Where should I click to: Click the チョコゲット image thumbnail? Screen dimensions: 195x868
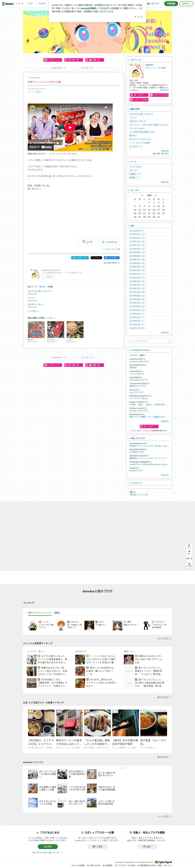pos(56,330)
